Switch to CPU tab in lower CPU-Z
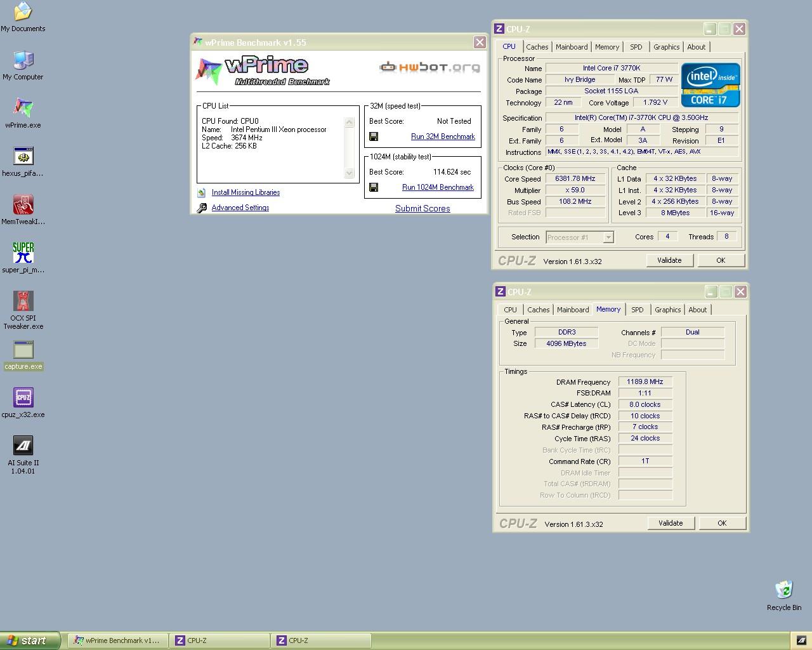The width and height of the screenshot is (812, 650). tap(511, 310)
